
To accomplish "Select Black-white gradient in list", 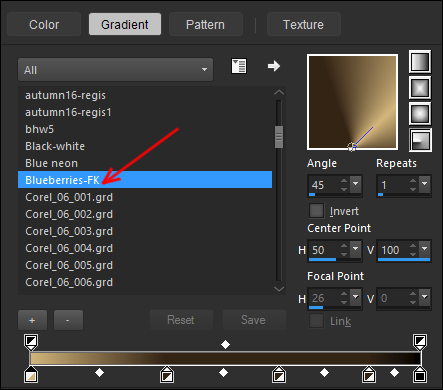I will coord(145,146).
